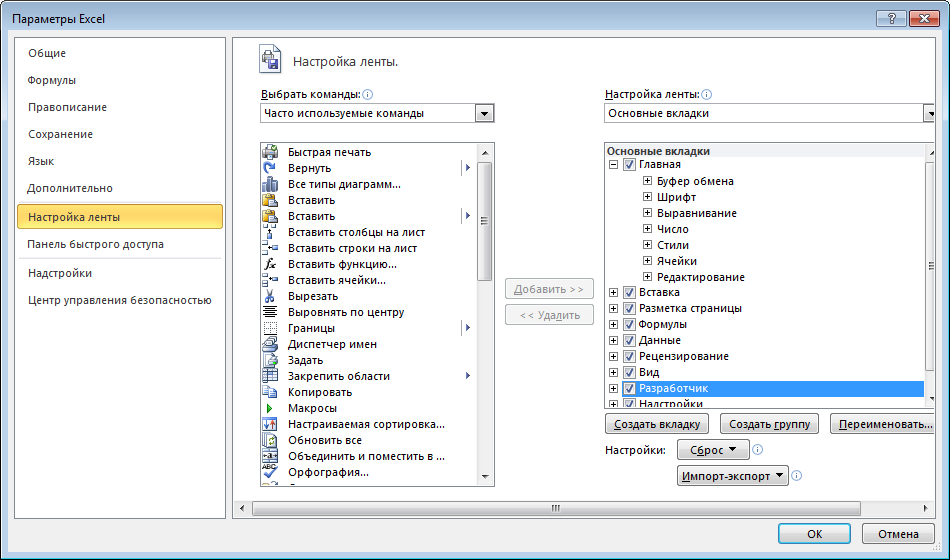Screen dimensions: 950x560
Task: Click the Создать вкладку button
Action: click(657, 424)
